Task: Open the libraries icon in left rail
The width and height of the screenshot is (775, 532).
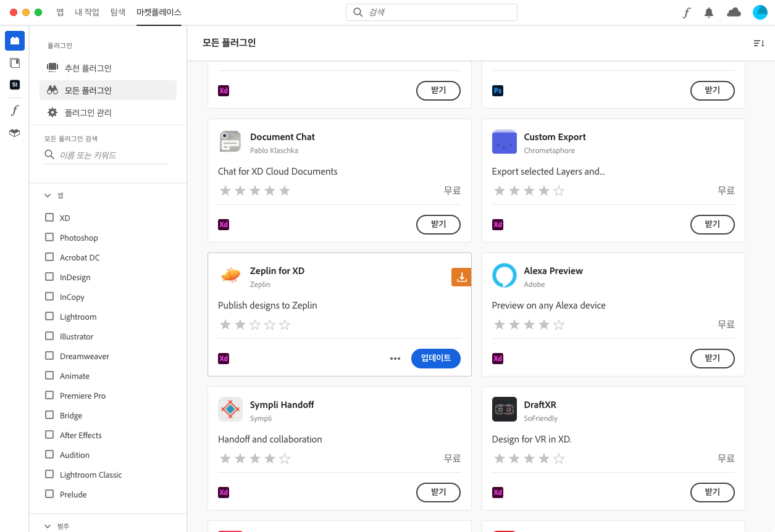Action: point(15,63)
